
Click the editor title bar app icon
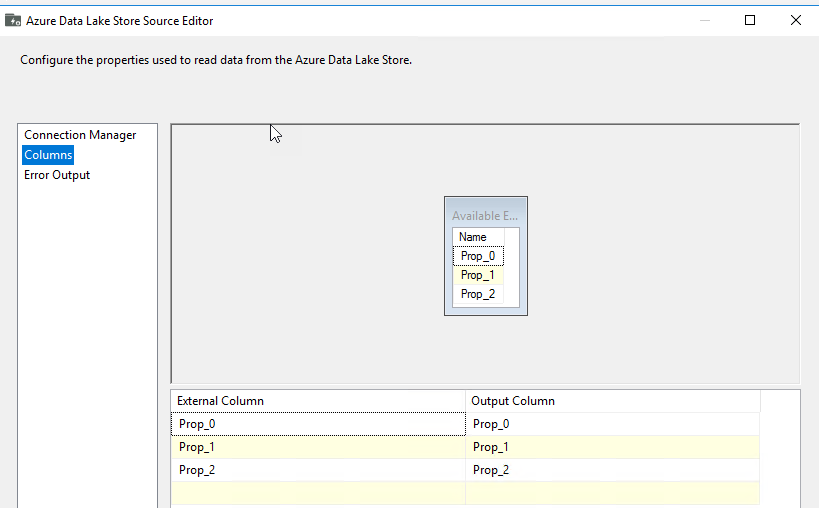pyautogui.click(x=13, y=20)
